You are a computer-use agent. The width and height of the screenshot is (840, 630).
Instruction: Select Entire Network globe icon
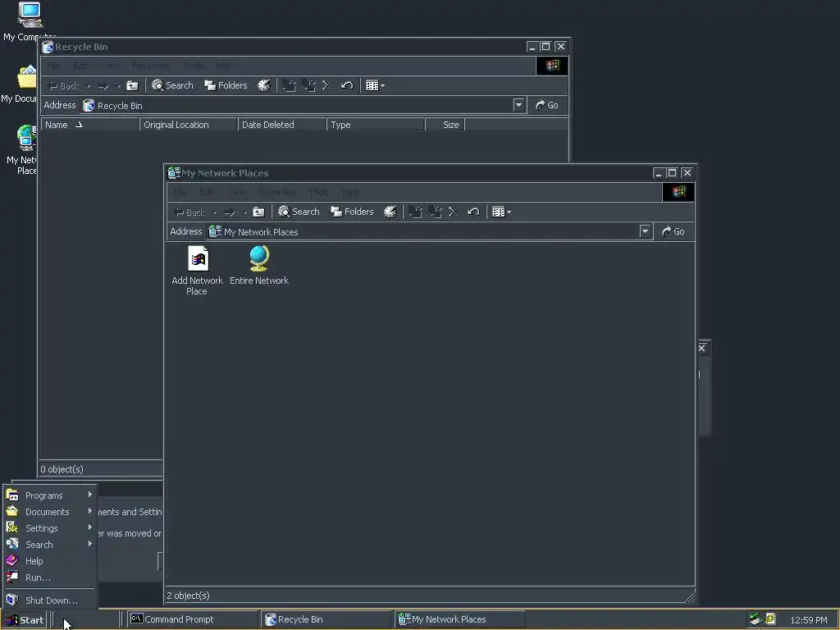point(259,265)
